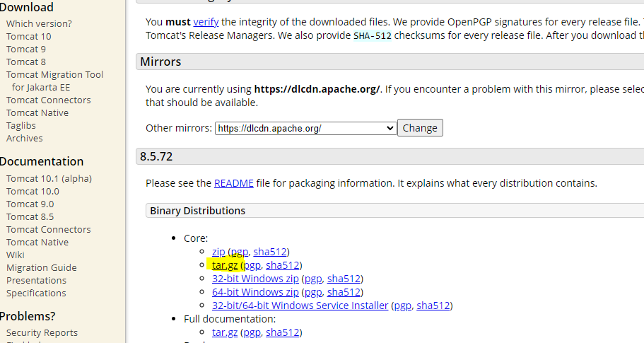Viewport: 644px width, 343px height.
Task: Open pgp signature for Windows Service Installer
Action: click(x=403, y=306)
